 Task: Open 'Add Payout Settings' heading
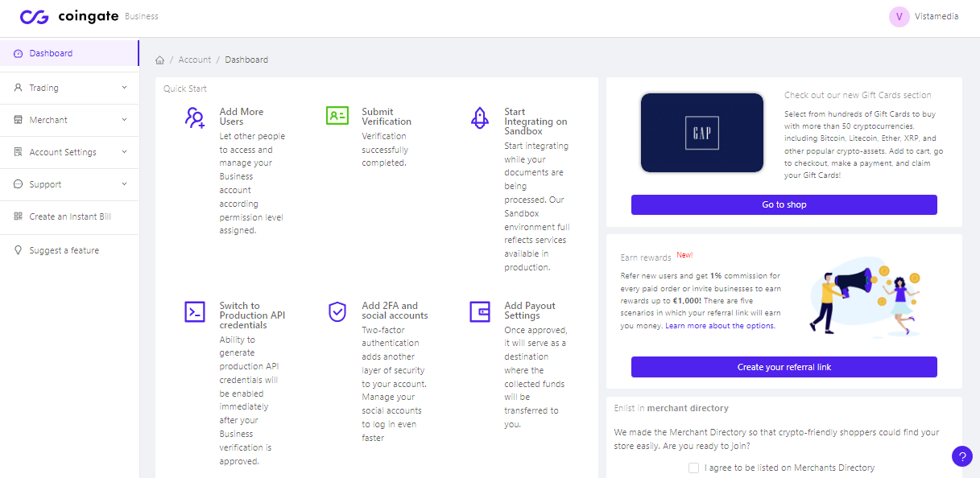pos(530,311)
